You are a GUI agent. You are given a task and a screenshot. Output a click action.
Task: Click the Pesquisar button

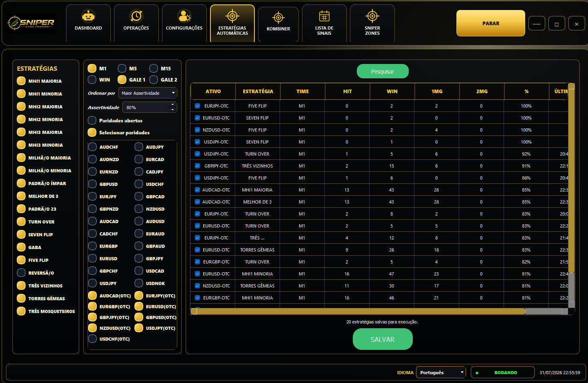point(383,71)
